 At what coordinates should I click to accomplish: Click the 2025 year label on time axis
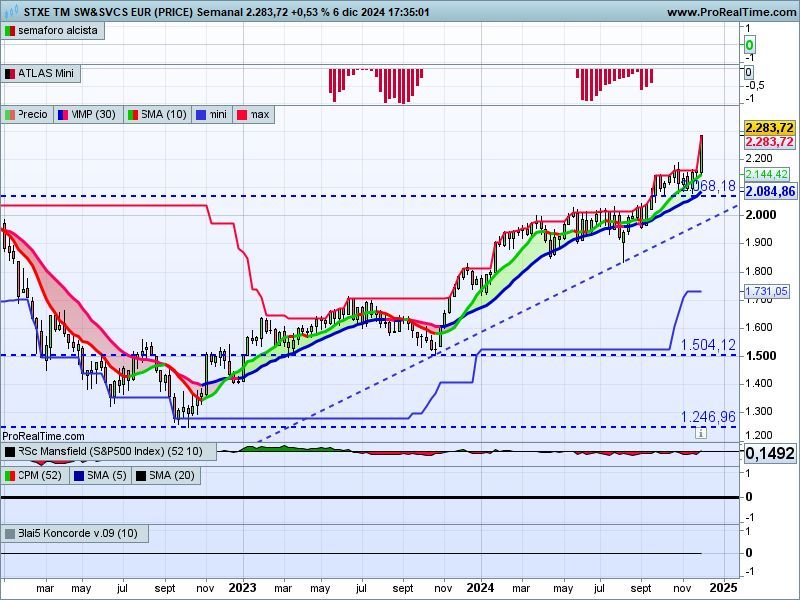[724, 588]
